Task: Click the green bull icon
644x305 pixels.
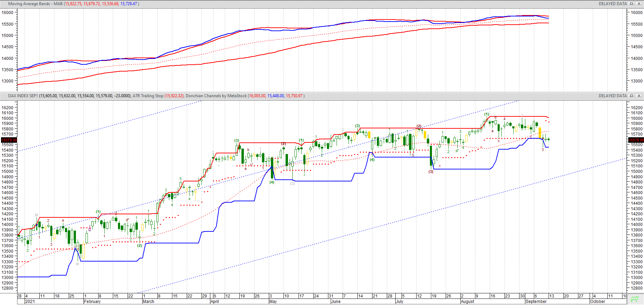Action: point(635,299)
